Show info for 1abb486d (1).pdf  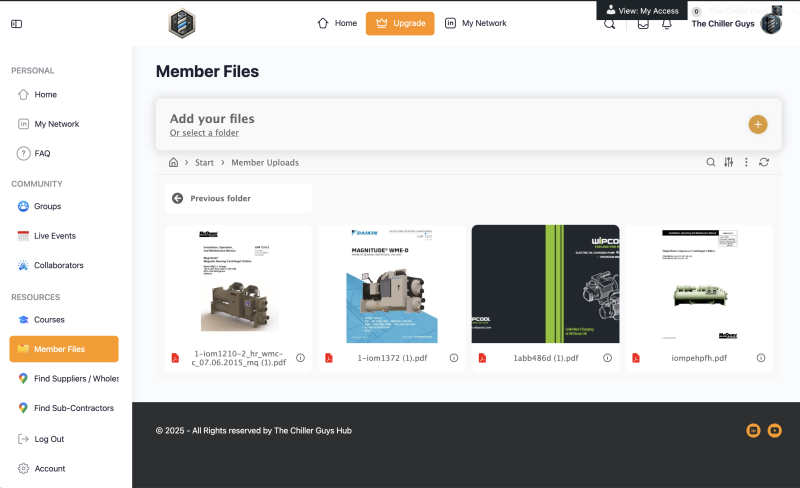[x=607, y=358]
